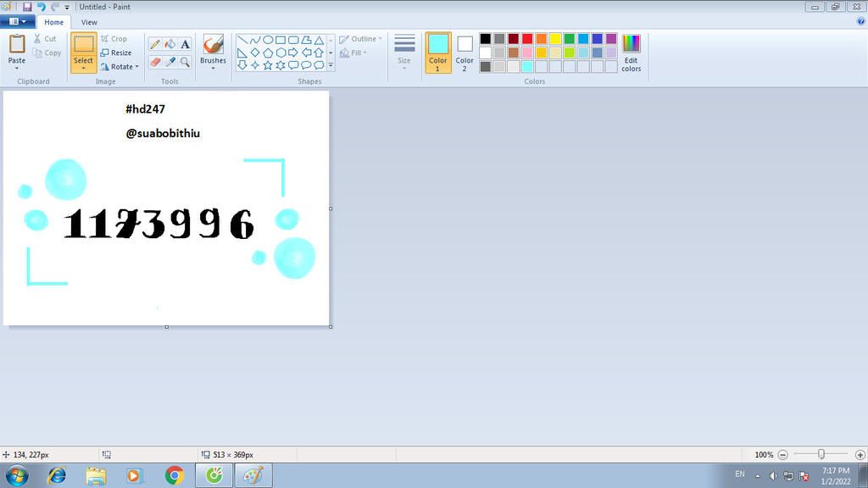Screen dimensions: 868x488
Task: Activate the Color 1 foreground button
Action: click(438, 53)
